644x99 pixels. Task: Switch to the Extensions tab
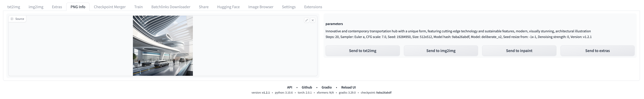tap(313, 7)
